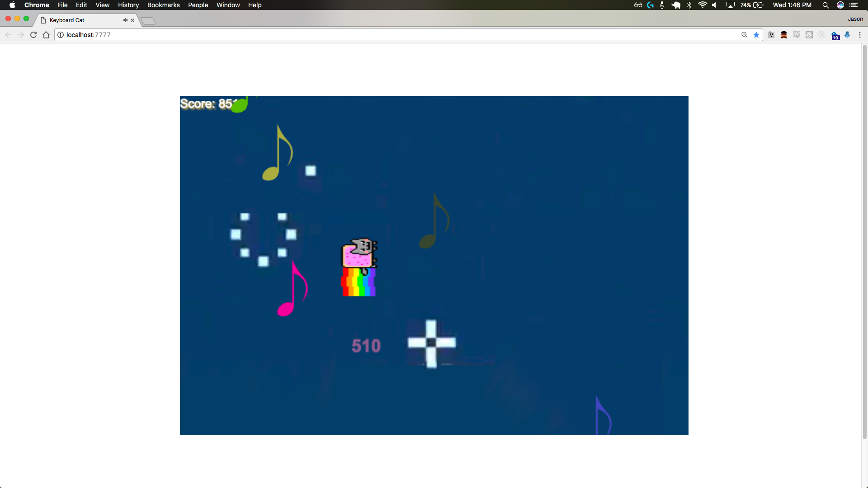This screenshot has height=488, width=868.
Task: Reload the localhost page
Action: (33, 35)
